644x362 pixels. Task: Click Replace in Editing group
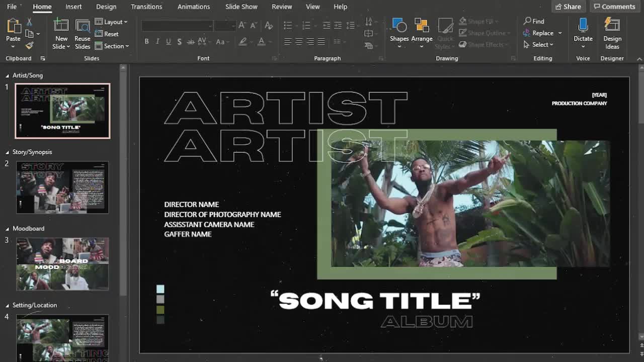pos(543,33)
